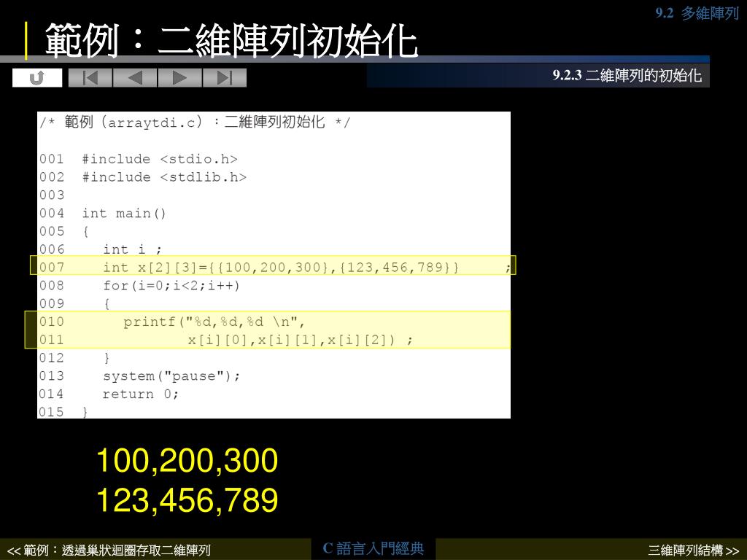The width and height of the screenshot is (747, 560).
Task: Click the slide title 範例：二維陣列初始化
Action: [231, 41]
